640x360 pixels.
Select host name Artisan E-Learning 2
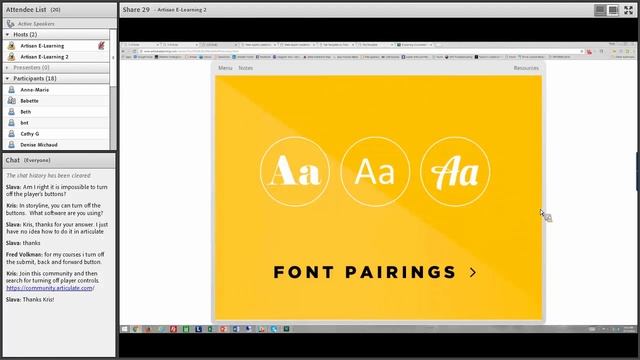[44, 57]
